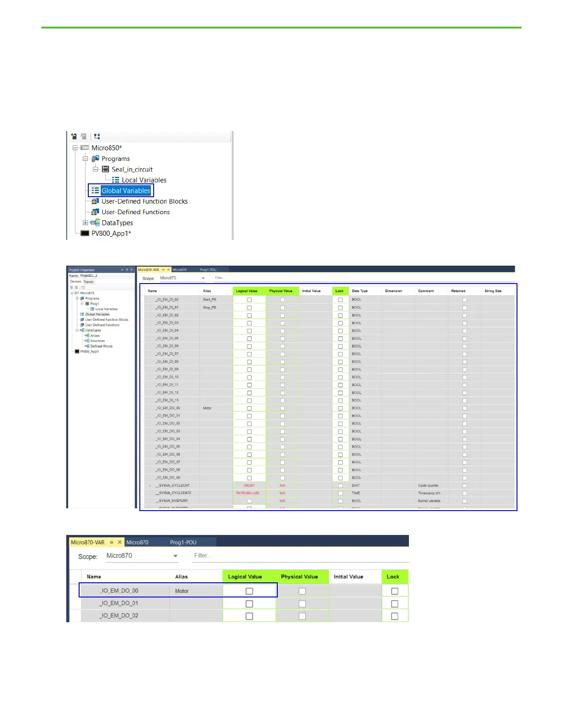Tick Logical Value for _IO_EM_DO_01 in enlarged table
Screen dimensions: 563x728
[x=249, y=603]
